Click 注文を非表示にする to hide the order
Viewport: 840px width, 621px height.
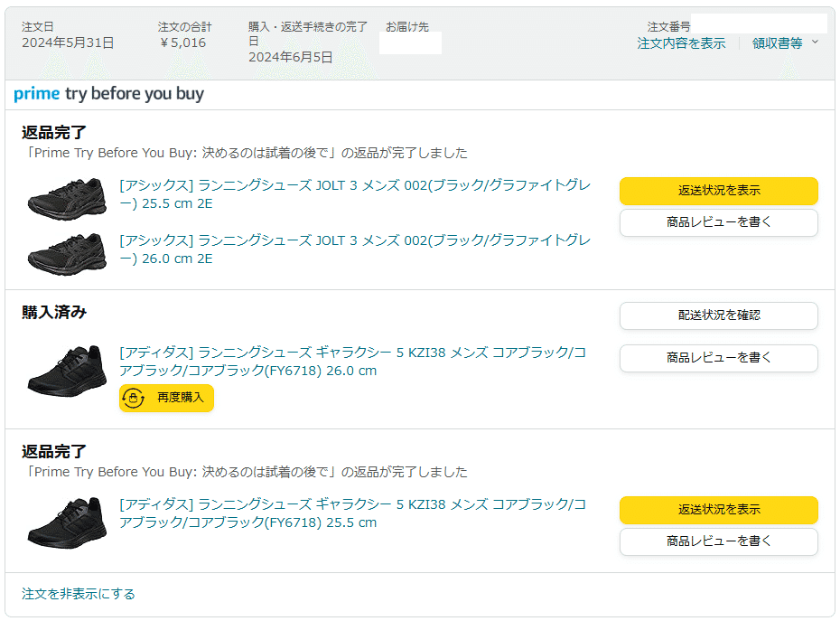click(x=79, y=594)
